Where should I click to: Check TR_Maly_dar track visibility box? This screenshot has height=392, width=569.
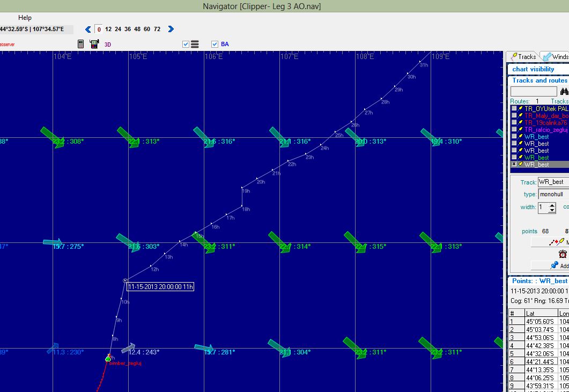[x=514, y=115]
